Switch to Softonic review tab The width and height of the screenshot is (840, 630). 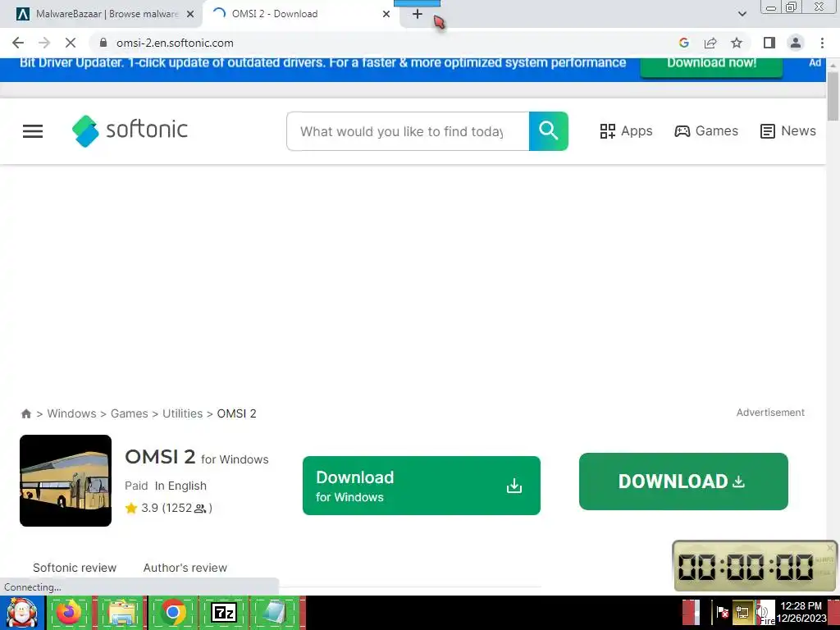(x=75, y=568)
